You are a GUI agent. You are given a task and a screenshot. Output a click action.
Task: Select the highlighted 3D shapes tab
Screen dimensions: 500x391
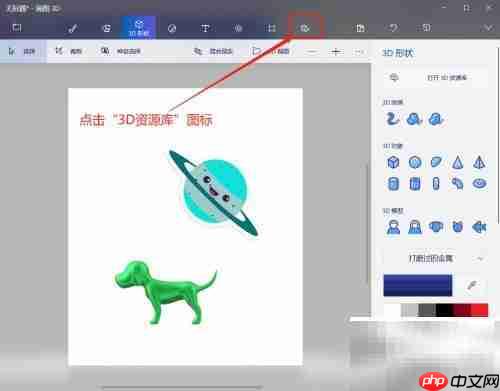(x=139, y=27)
